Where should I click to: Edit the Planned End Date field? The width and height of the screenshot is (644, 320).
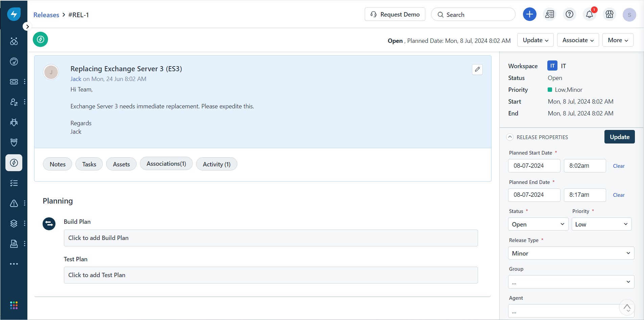[x=534, y=195]
